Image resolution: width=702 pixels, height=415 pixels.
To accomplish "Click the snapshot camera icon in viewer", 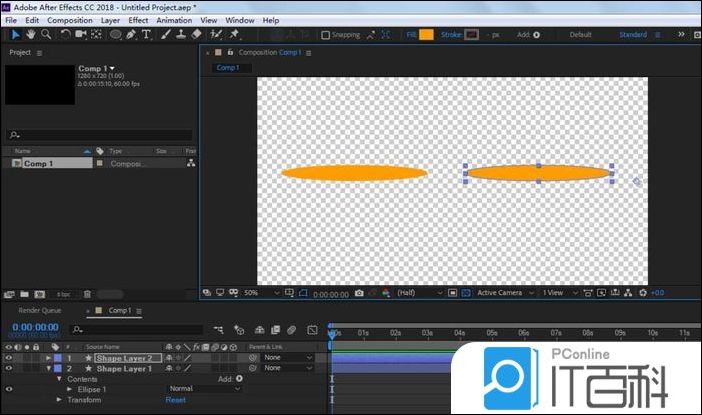I will [359, 294].
